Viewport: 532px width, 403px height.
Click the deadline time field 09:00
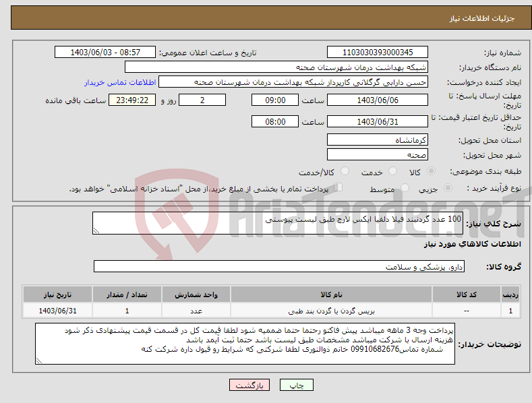275,100
